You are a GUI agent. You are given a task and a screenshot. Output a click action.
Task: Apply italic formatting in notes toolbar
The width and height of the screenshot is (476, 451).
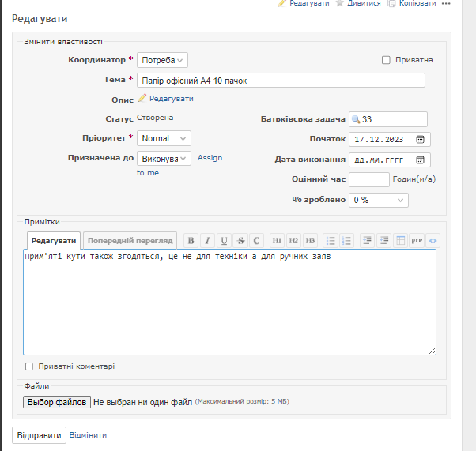tap(207, 240)
